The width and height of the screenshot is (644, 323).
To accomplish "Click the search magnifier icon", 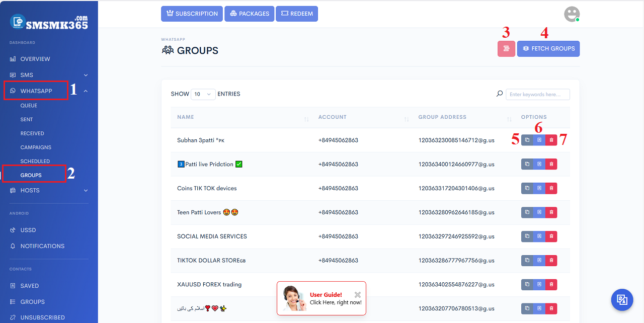I will tap(500, 94).
